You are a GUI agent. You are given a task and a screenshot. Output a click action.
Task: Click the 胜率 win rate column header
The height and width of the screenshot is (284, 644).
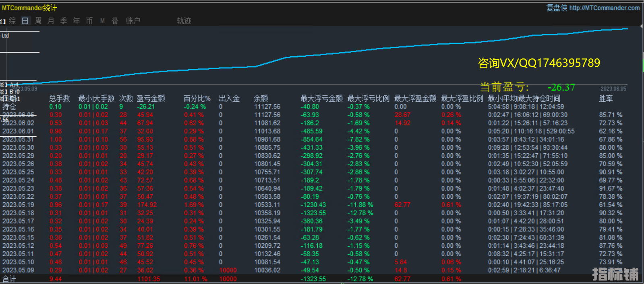tap(606, 99)
